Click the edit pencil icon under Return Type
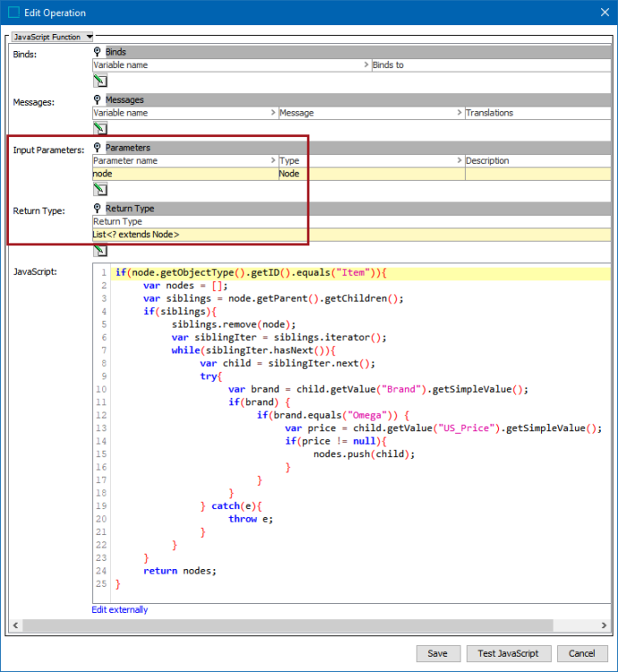 click(100, 251)
